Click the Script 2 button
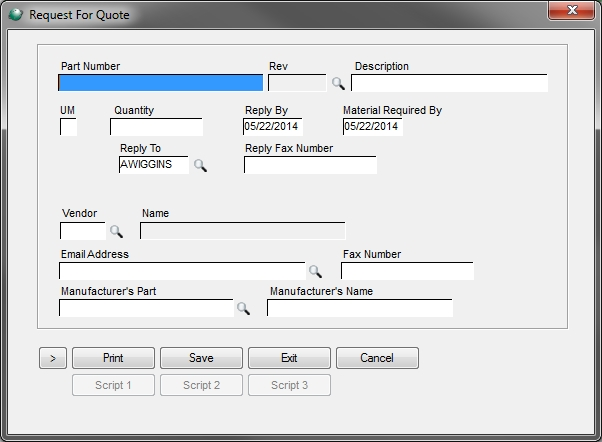602x442 pixels. click(201, 385)
